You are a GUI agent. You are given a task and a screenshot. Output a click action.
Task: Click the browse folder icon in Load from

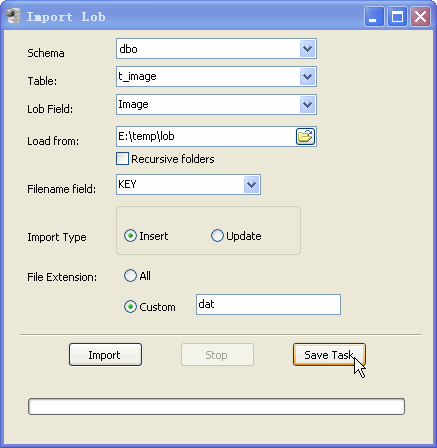point(305,136)
